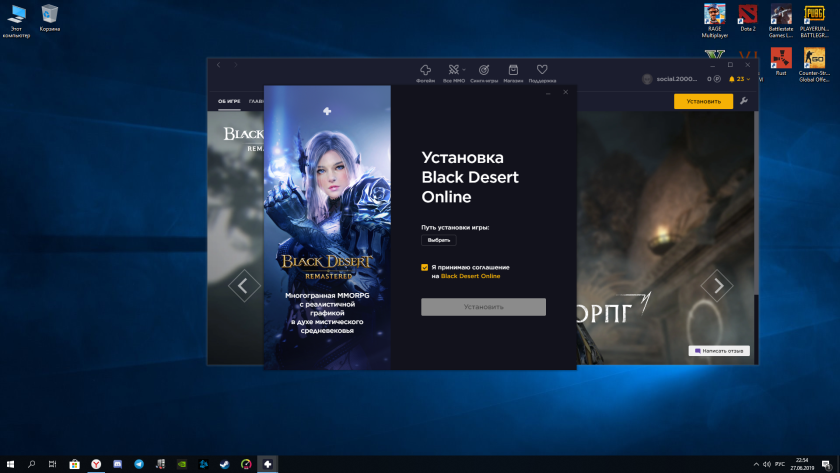
Task: Open the Фогейм home icon
Action: 425,71
